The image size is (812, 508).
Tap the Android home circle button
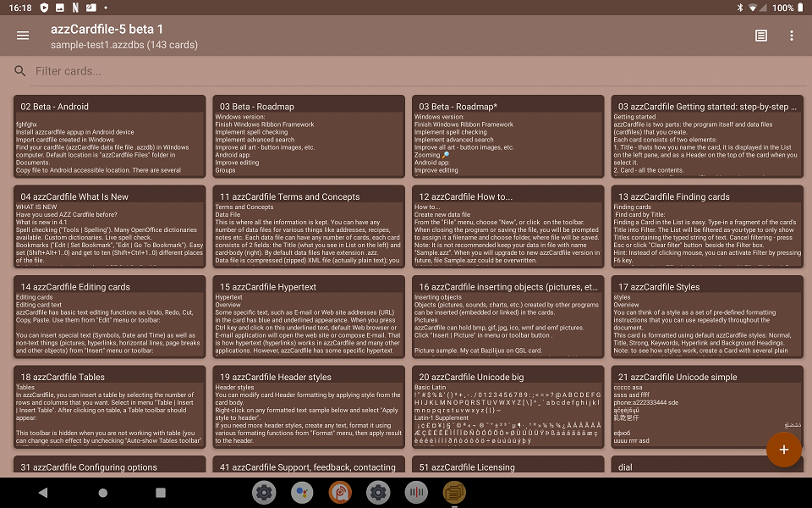[102, 493]
